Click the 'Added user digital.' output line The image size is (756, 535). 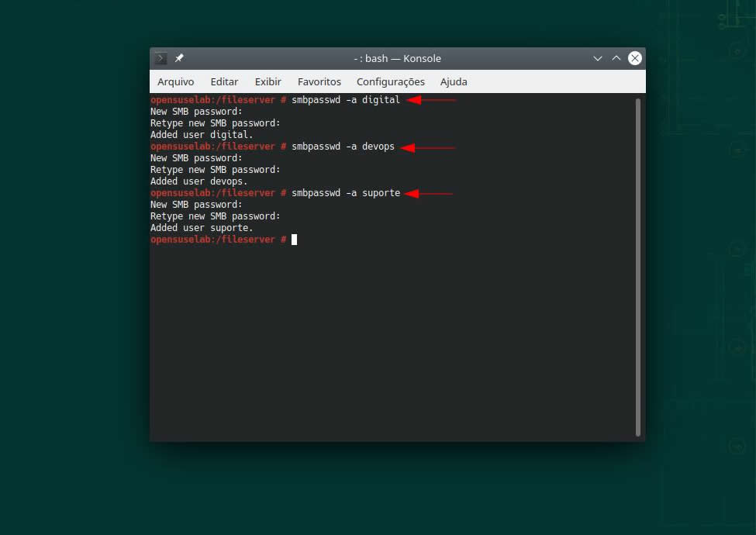point(202,135)
